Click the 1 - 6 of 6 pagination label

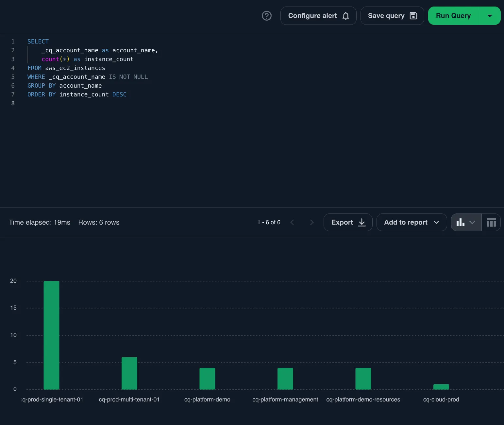click(x=269, y=222)
